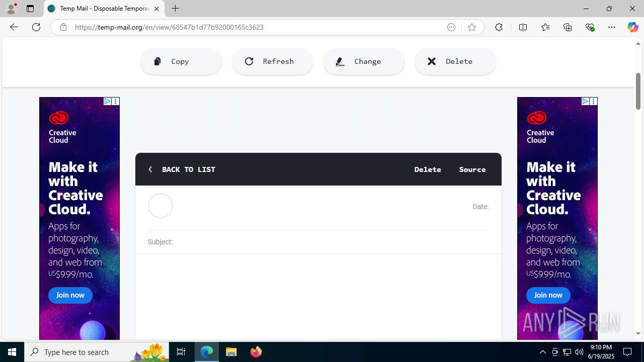Click scroll down arrow of page scrollbar
The image size is (644, 362).
(x=638, y=334)
